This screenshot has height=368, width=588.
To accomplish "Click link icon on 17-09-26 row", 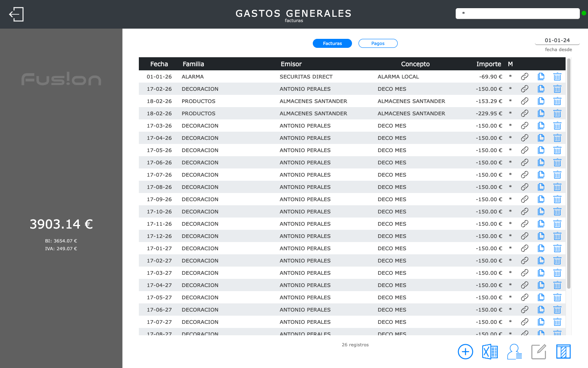I will 525,199.
